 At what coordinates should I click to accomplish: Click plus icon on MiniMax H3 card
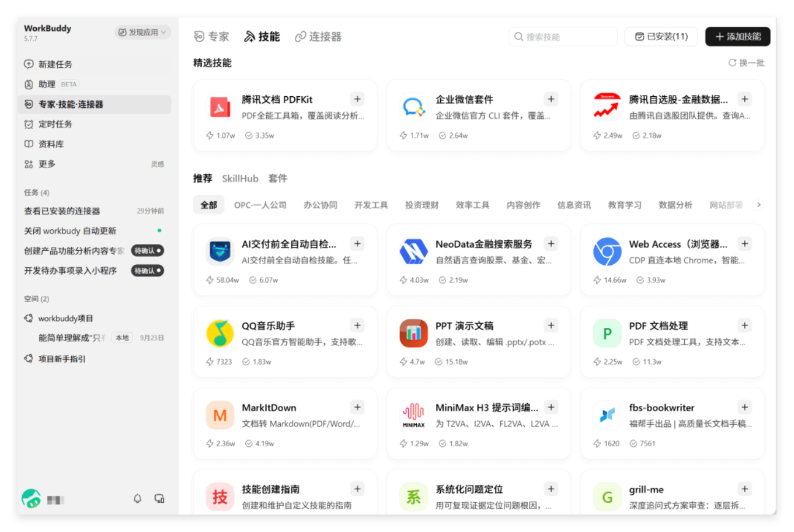(x=551, y=407)
